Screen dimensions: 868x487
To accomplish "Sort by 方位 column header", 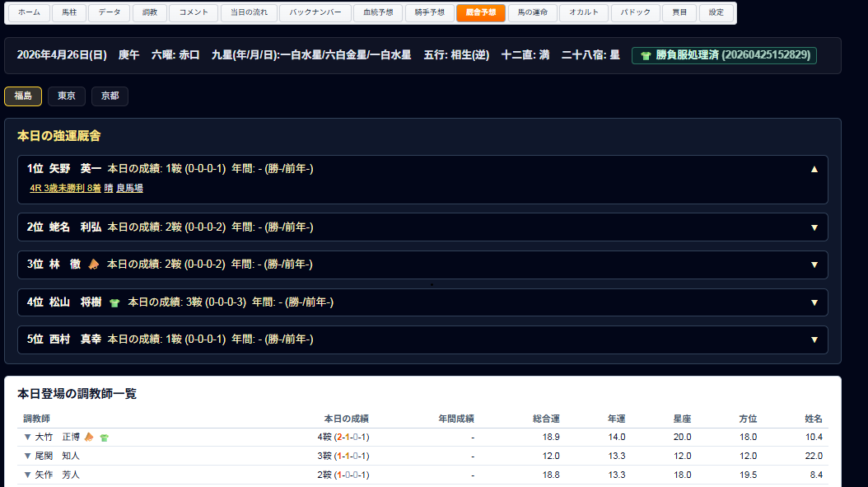I will [748, 419].
